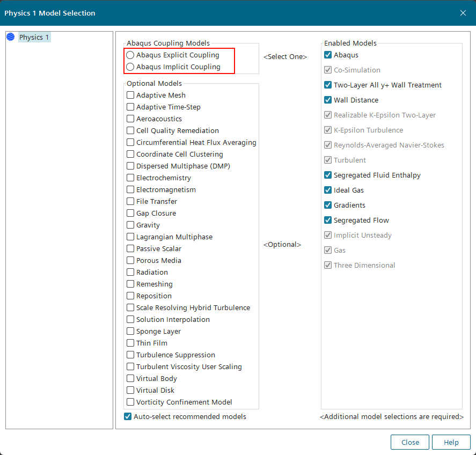Disable the Ideal Gas model
Screen dimensions: 476x455
(x=328, y=190)
